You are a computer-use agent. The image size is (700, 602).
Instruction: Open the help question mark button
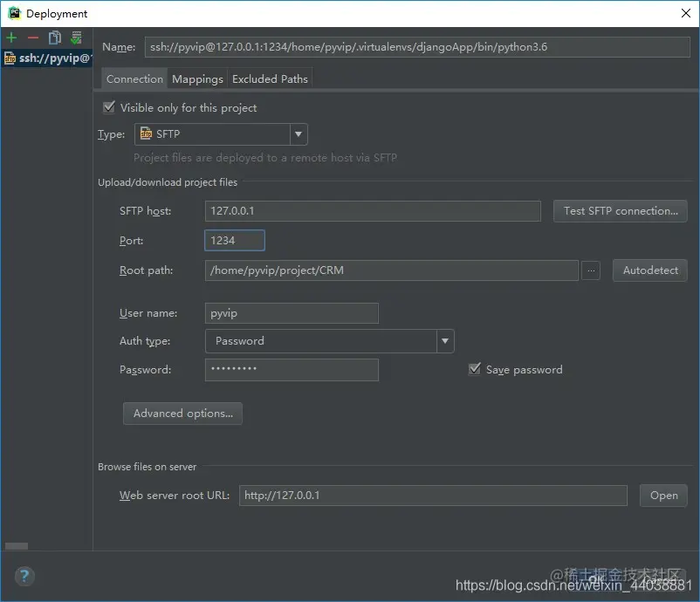tap(24, 576)
